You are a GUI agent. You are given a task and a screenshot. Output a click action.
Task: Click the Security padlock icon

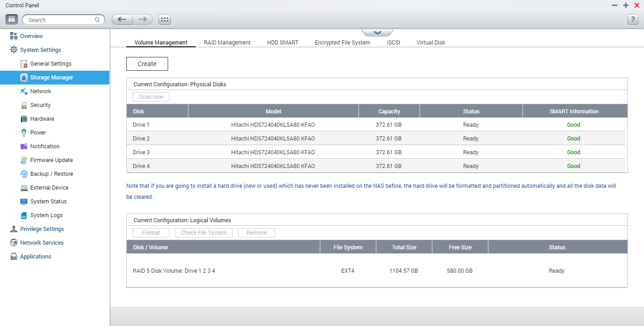[x=24, y=105]
